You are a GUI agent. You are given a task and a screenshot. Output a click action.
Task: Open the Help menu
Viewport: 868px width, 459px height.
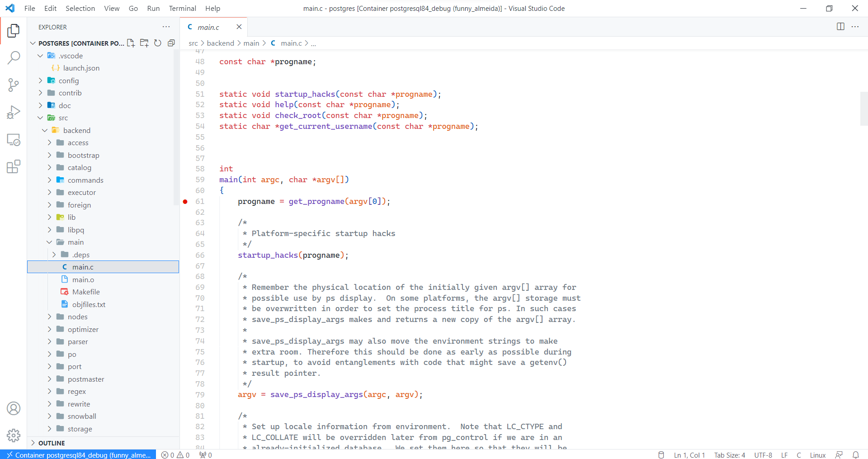click(212, 8)
